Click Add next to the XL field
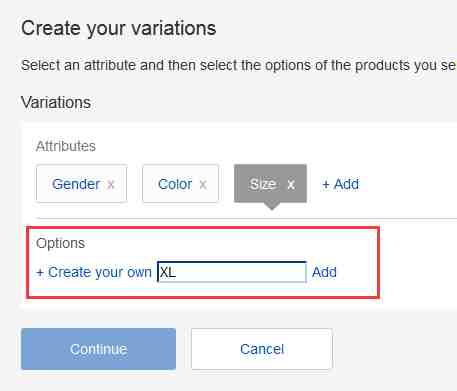The image size is (457, 391). coord(324,272)
